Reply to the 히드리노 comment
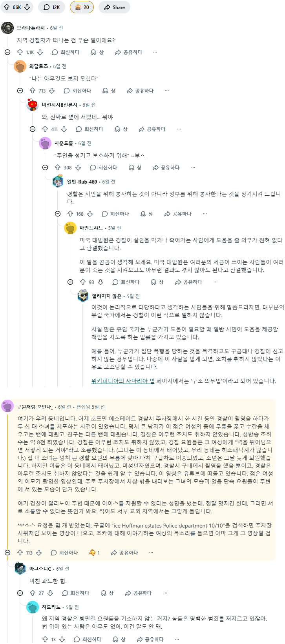This screenshot has width=285, height=644. click(x=88, y=639)
